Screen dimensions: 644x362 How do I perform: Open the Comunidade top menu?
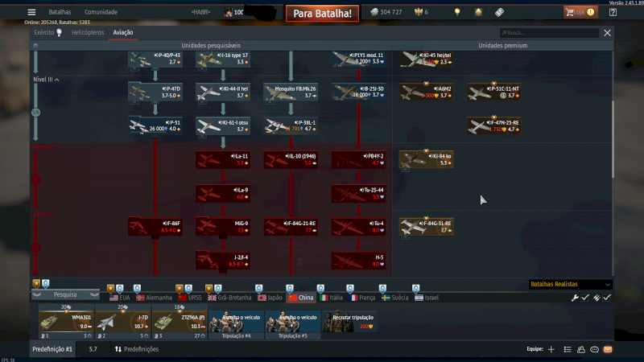(x=101, y=12)
